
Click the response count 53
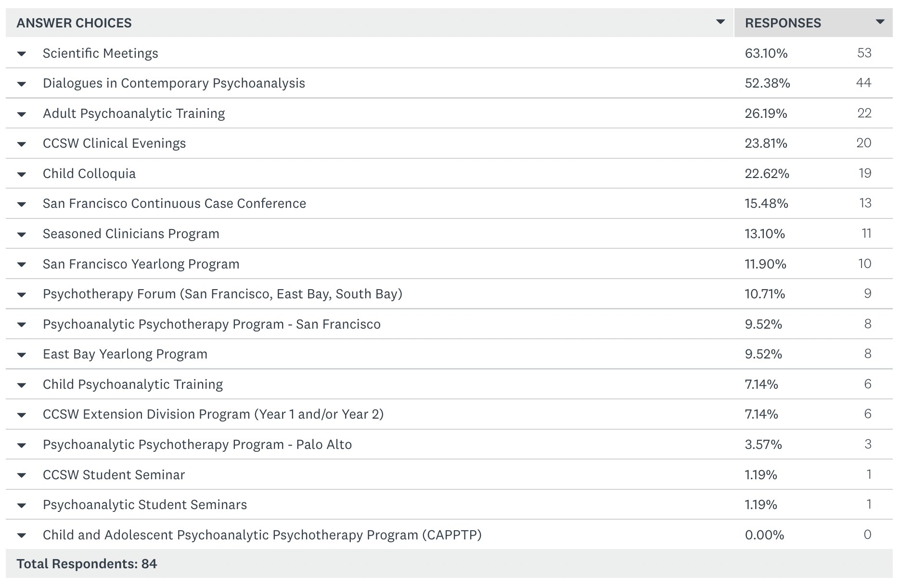[864, 53]
